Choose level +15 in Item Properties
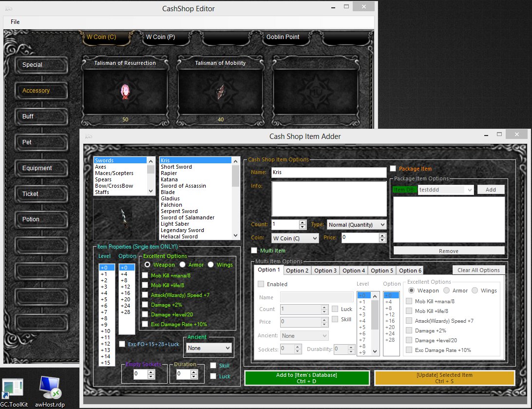 point(107,363)
